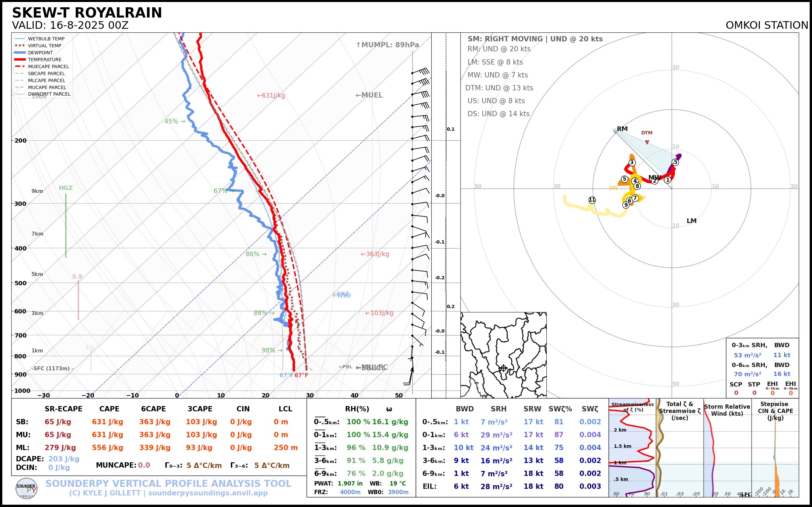Click the crosshair station marker on map
The image size is (812, 507).
(503, 368)
